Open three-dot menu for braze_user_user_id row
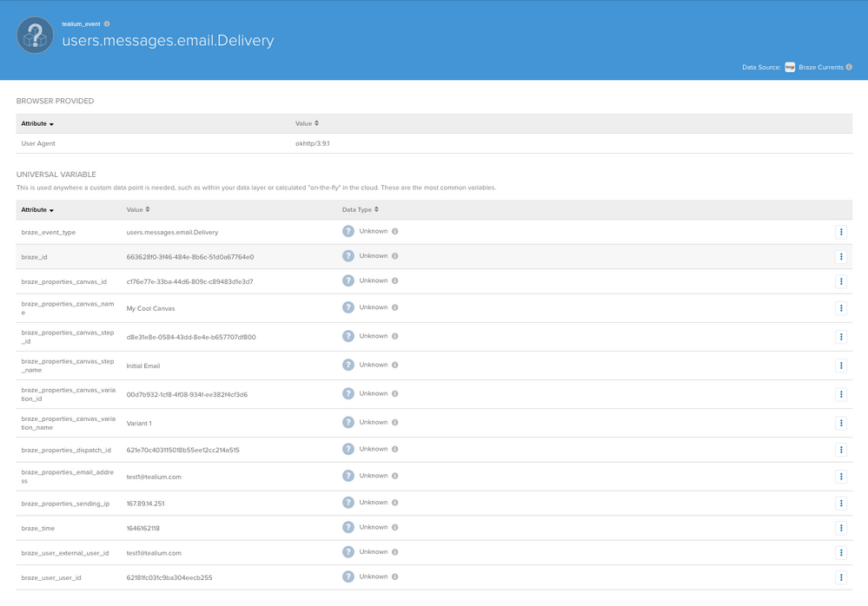This screenshot has height=606, width=868. pos(840,577)
